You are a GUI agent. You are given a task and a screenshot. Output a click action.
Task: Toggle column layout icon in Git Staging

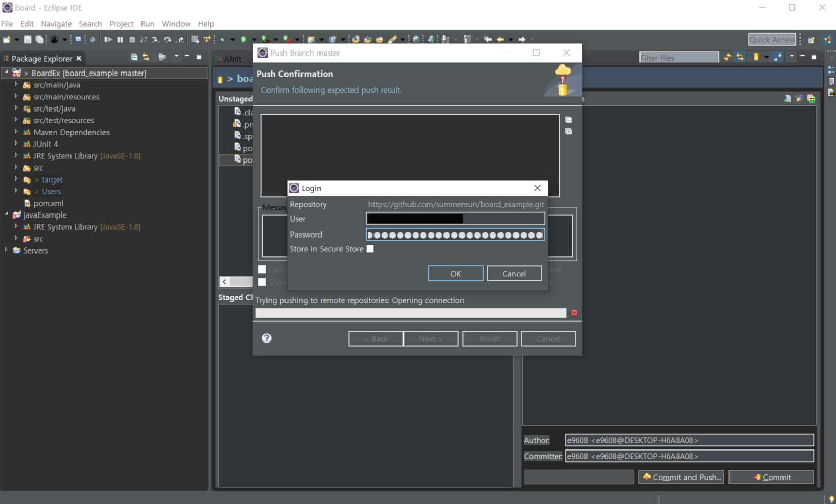pyautogui.click(x=777, y=57)
